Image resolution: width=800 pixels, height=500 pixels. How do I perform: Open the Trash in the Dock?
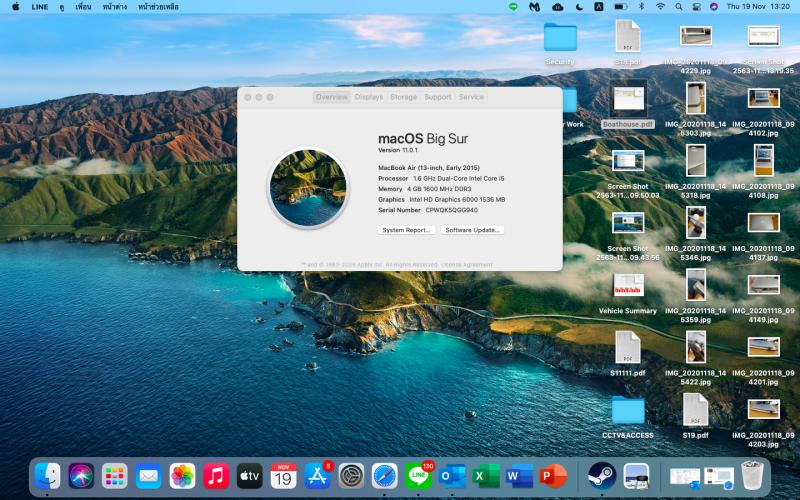point(752,476)
